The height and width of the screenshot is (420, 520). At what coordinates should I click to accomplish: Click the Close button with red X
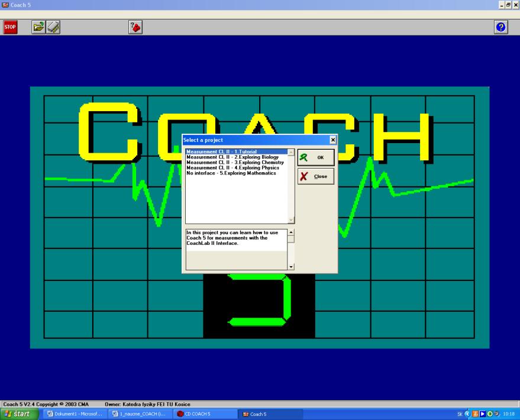point(316,176)
